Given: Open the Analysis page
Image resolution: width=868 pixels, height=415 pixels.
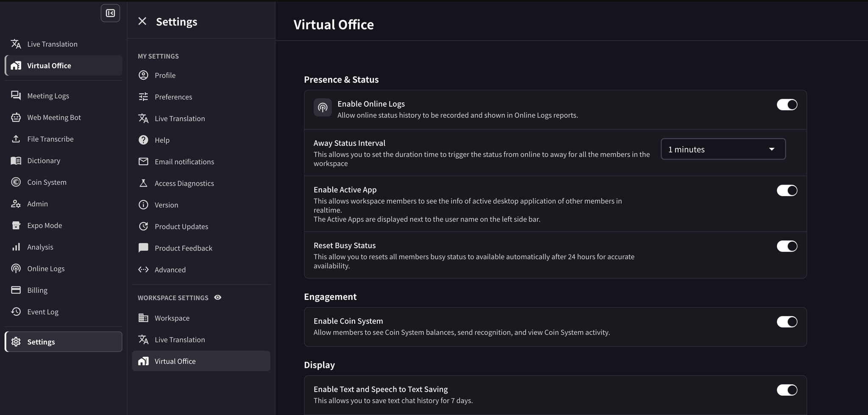Looking at the screenshot, I should 64,247.
